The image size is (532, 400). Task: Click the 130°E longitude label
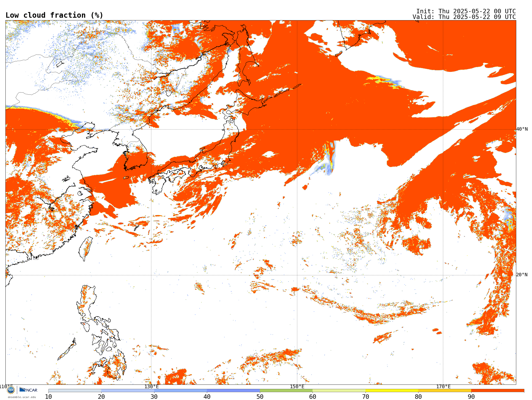pos(151,387)
